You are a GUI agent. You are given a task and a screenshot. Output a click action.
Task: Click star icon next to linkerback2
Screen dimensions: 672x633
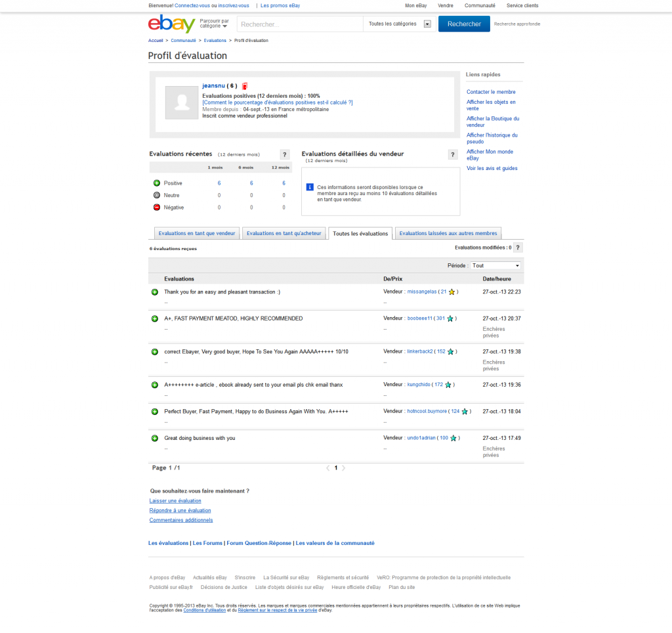tap(450, 352)
